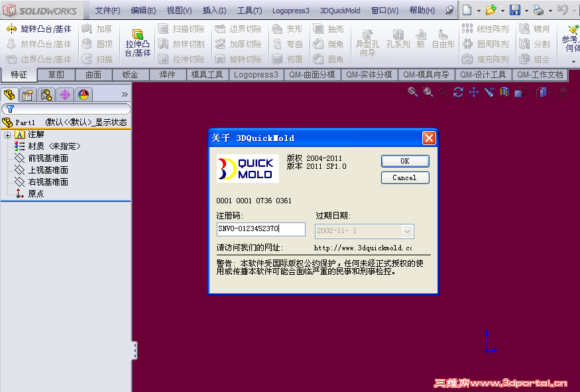Click the 倒角 chamfer tool
The image size is (580, 392).
[x=329, y=44]
